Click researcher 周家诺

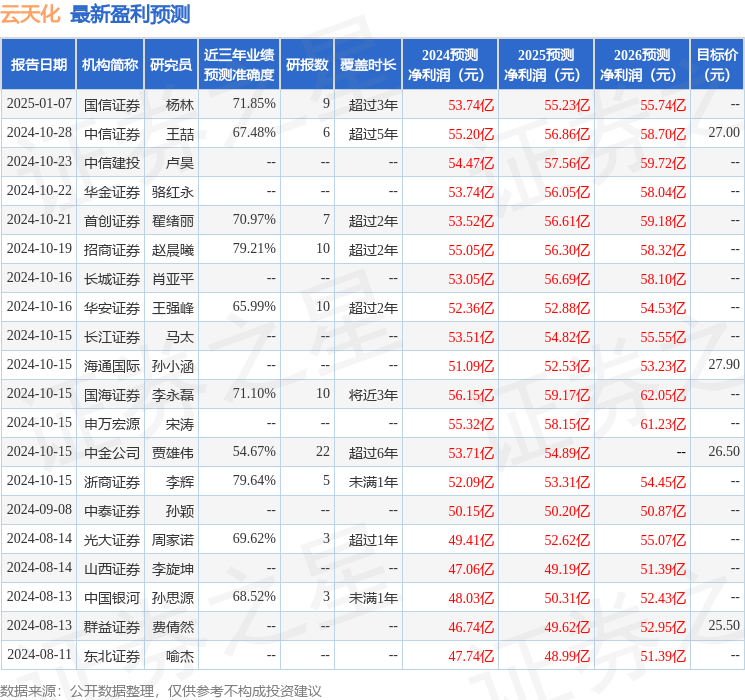point(173,540)
